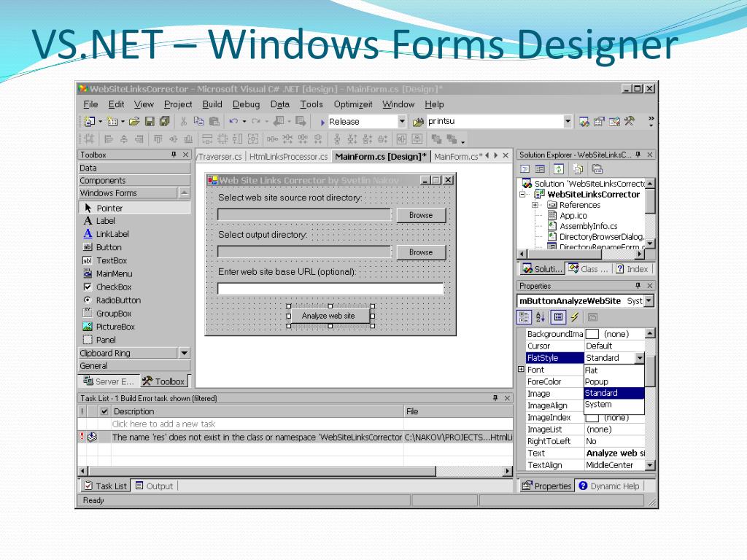Click the View Designer icon in Solution Explorer
The width and height of the screenshot is (747, 560).
click(x=540, y=169)
